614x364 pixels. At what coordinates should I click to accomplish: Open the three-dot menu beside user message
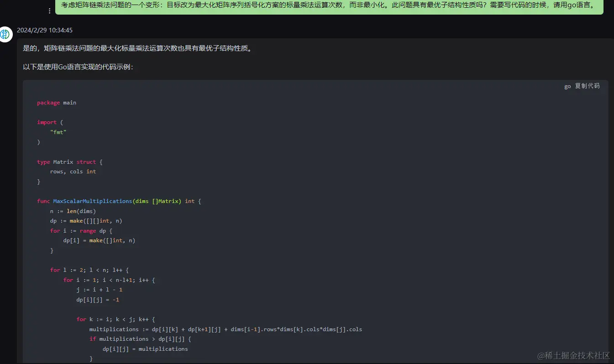click(x=50, y=10)
